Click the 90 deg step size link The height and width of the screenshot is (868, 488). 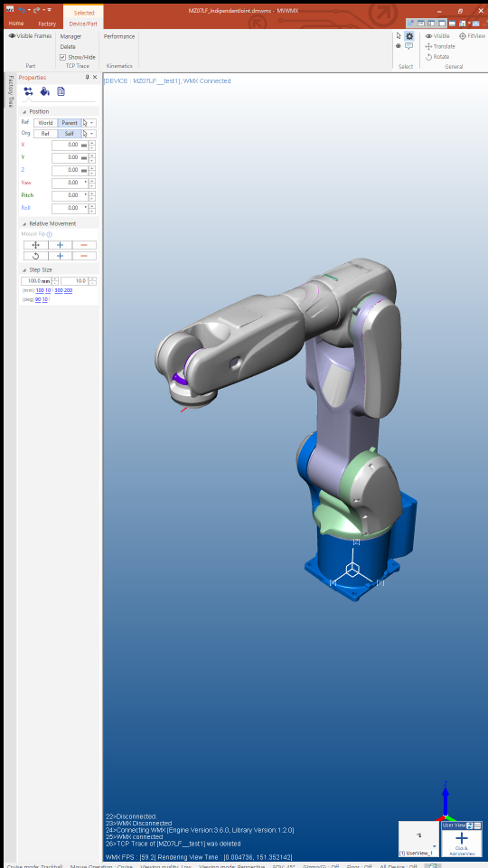click(x=38, y=299)
